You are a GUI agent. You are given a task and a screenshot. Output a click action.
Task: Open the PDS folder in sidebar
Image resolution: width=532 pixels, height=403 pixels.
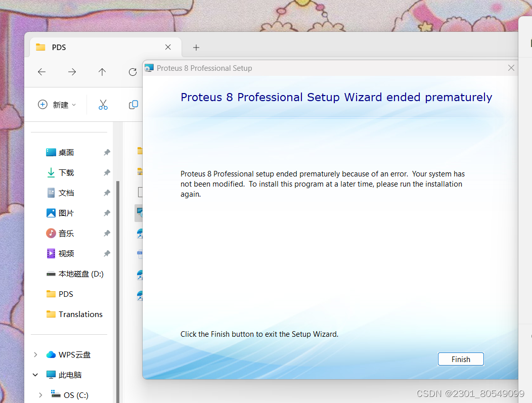(x=60, y=294)
